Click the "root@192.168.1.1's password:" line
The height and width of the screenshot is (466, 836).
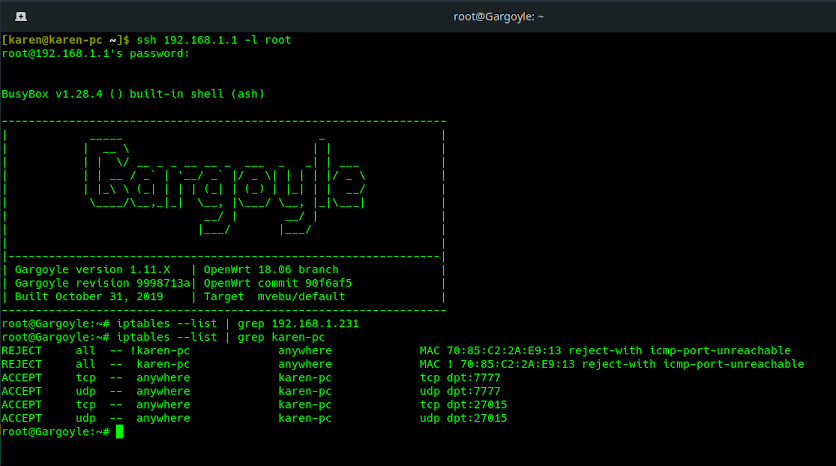pyautogui.click(x=95, y=53)
